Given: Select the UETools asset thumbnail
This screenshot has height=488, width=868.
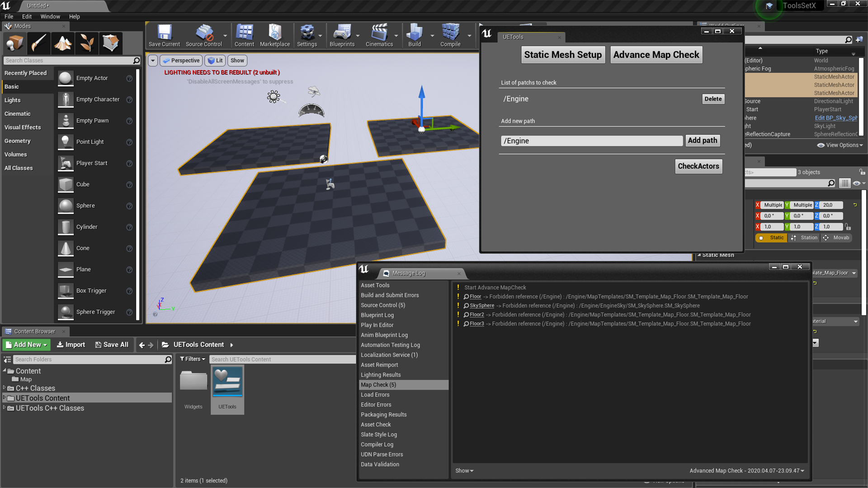Looking at the screenshot, I should tap(227, 382).
